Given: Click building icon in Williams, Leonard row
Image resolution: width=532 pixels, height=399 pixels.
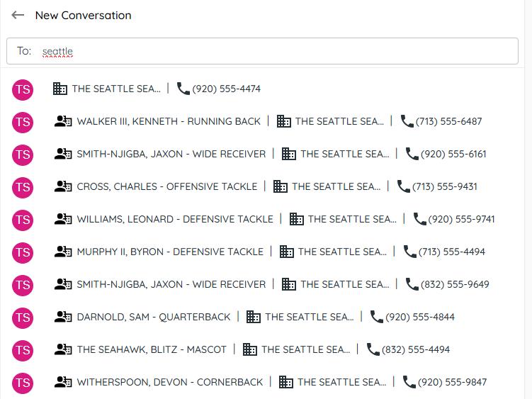Looking at the screenshot, I should click(x=297, y=219).
